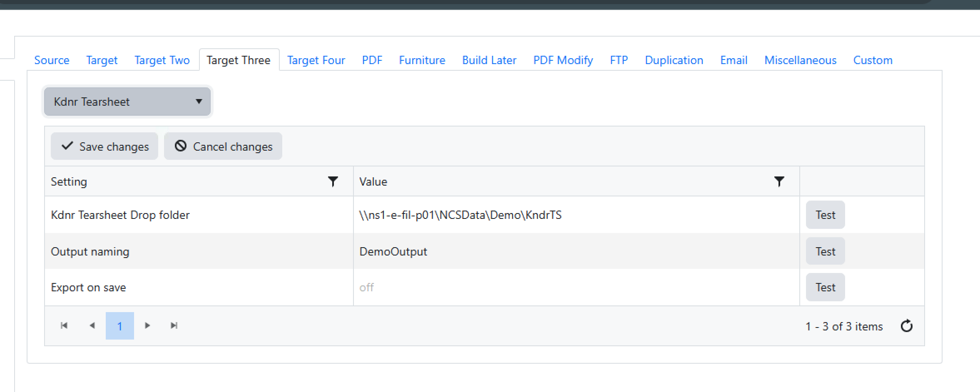Test the Export on save setting
The height and width of the screenshot is (392, 980).
pyautogui.click(x=825, y=287)
